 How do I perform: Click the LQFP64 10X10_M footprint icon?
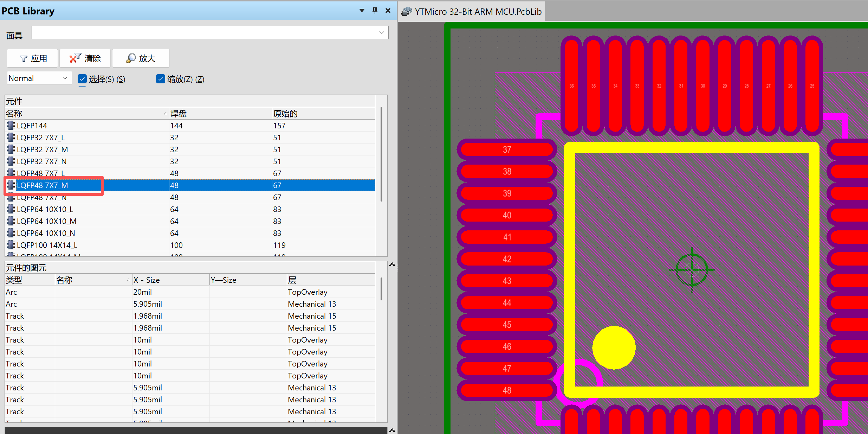pyautogui.click(x=11, y=221)
